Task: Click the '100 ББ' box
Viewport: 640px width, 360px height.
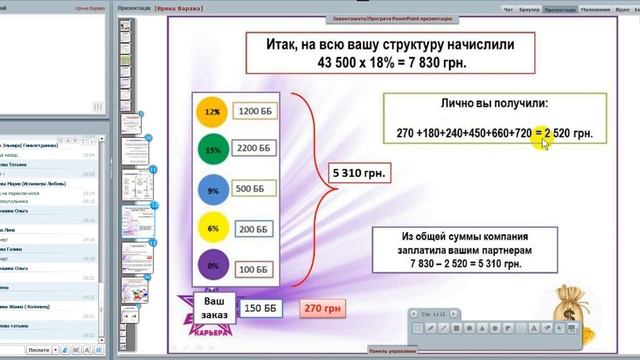Action: [253, 269]
